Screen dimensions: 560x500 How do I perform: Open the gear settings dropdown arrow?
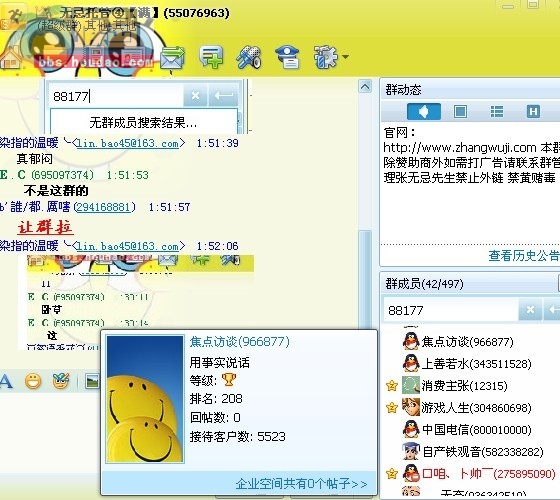pos(345,56)
